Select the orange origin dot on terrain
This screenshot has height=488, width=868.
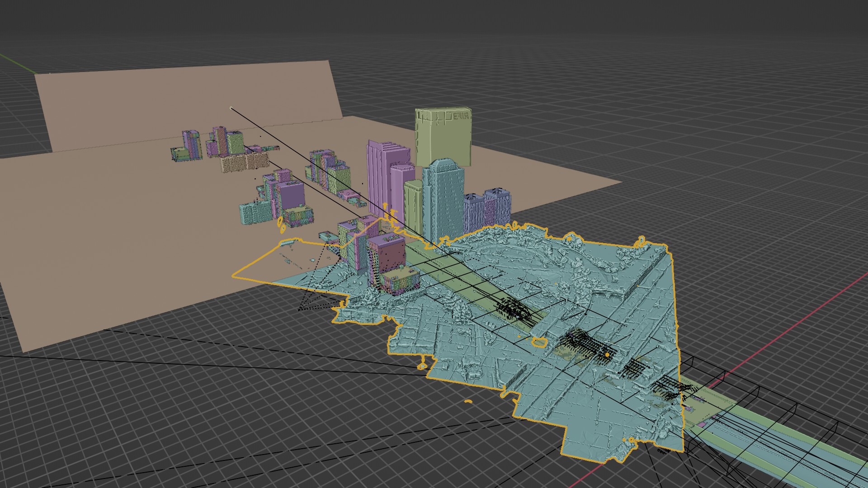pos(607,356)
